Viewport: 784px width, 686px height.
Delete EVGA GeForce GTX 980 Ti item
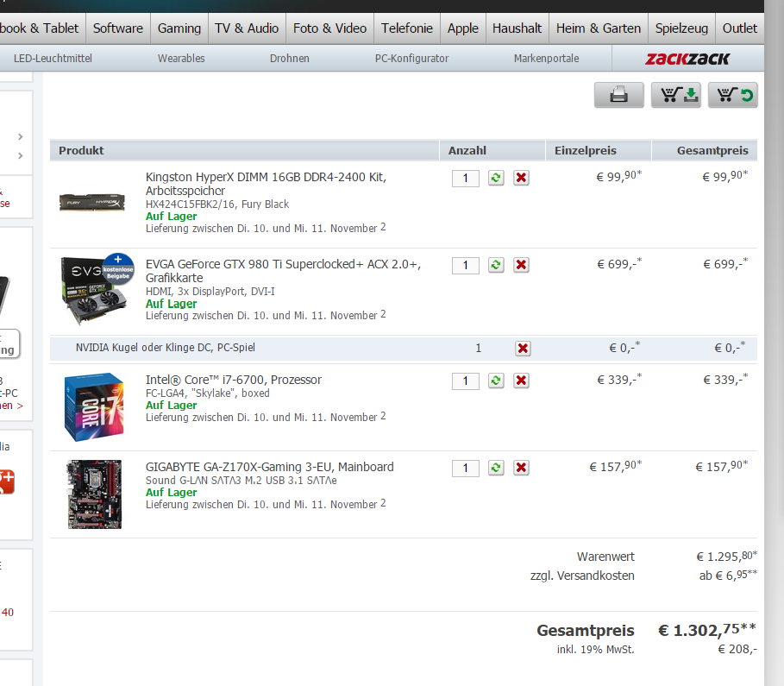pos(521,265)
